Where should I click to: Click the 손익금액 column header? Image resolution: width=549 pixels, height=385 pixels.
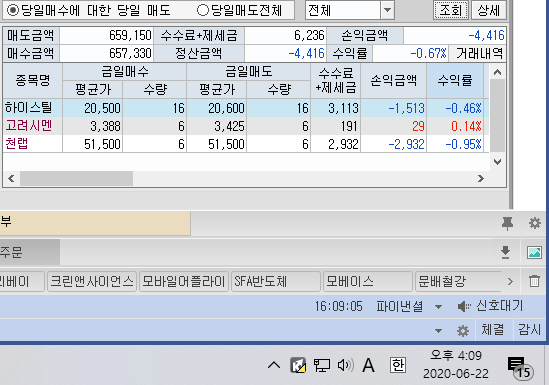pyautogui.click(x=394, y=81)
